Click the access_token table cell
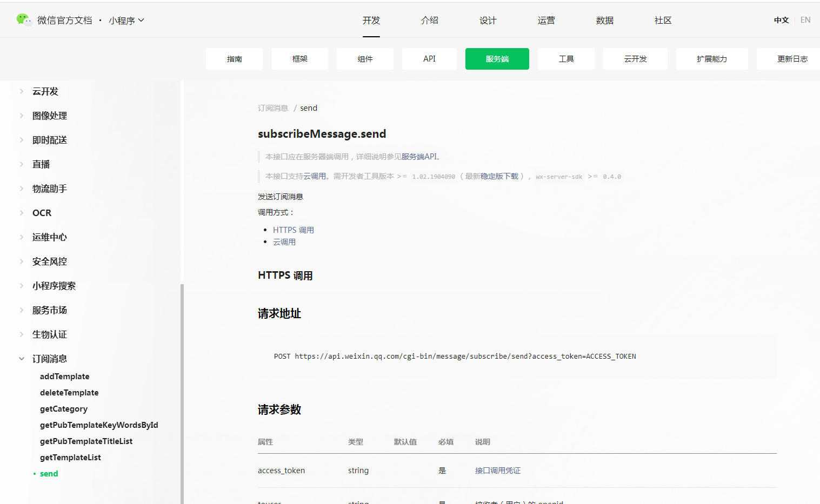Image resolution: width=820 pixels, height=504 pixels. 281,471
